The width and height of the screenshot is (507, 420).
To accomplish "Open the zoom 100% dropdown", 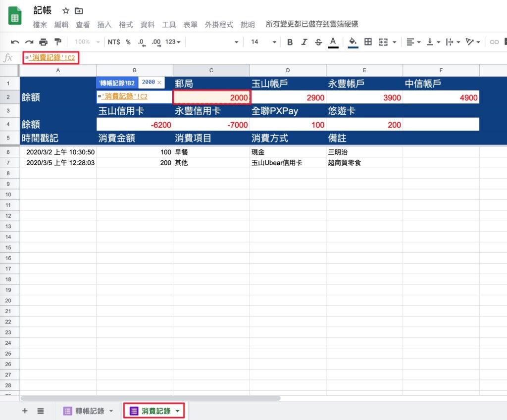I will [87, 42].
